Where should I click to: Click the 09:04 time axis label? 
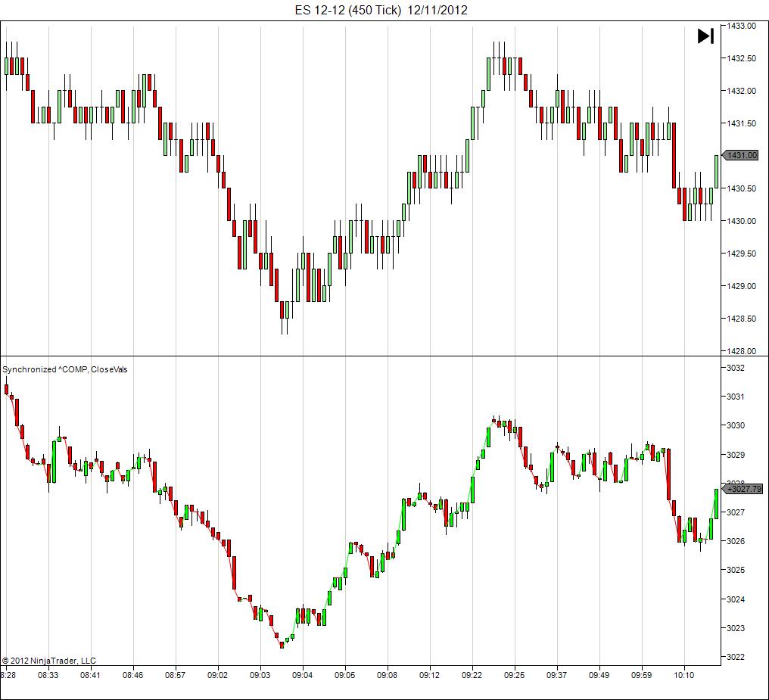(303, 675)
